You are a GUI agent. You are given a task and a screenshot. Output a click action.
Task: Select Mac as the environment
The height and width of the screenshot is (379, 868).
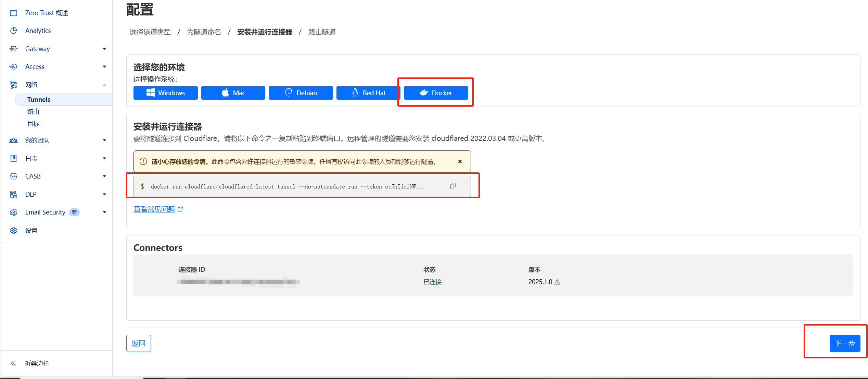233,93
